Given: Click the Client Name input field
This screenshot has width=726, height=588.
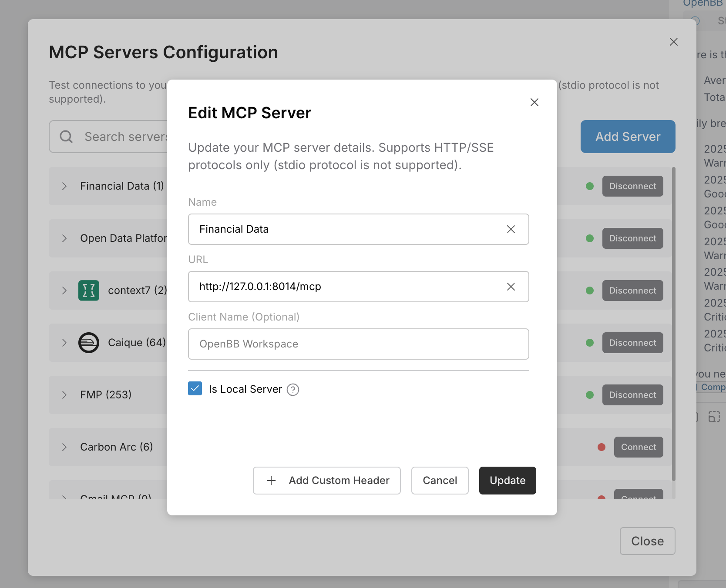Looking at the screenshot, I should point(358,344).
